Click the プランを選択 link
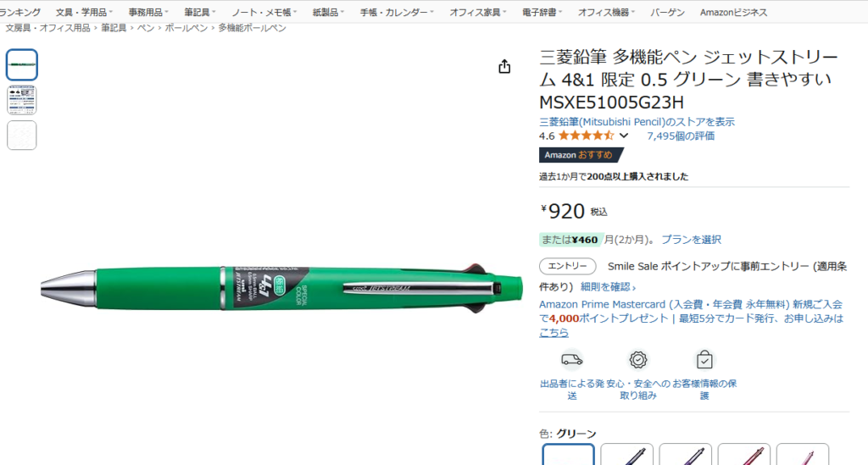Image resolution: width=868 pixels, height=465 pixels. [x=692, y=240]
